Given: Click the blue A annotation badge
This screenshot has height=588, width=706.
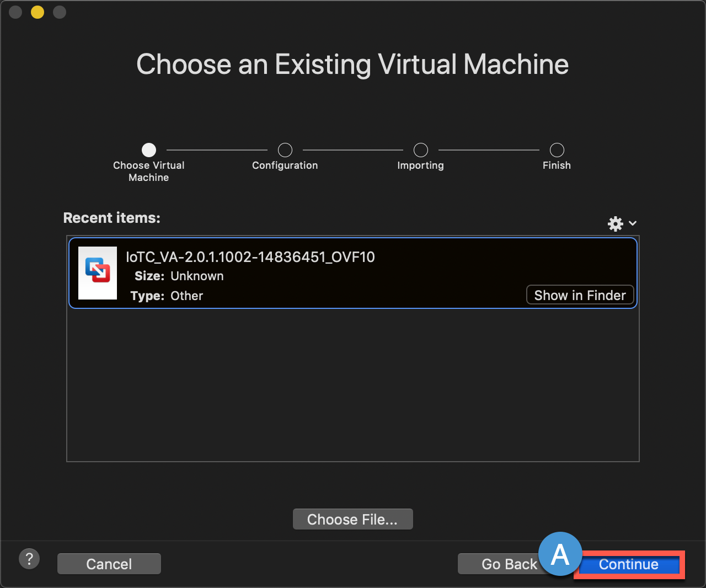Looking at the screenshot, I should 560,554.
